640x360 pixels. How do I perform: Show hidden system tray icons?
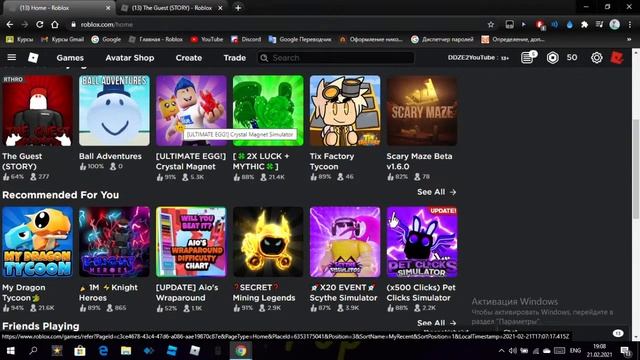click(x=501, y=351)
